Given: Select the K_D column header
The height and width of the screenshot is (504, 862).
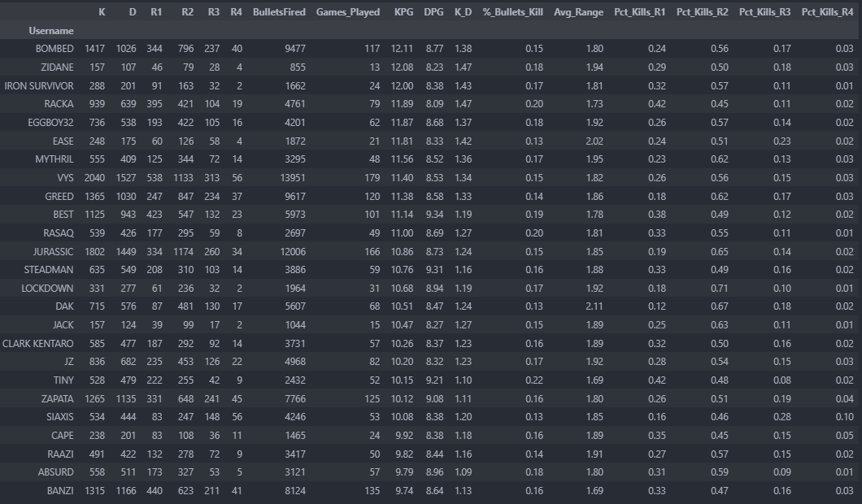Looking at the screenshot, I should coord(463,12).
